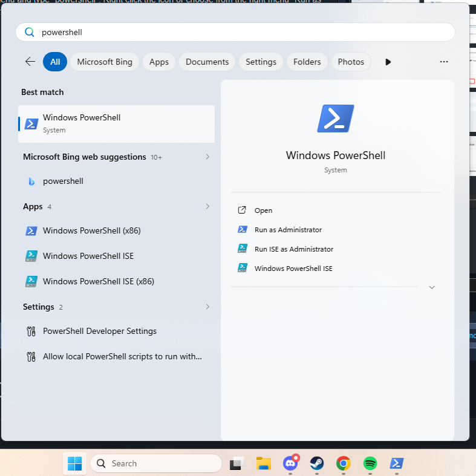Click the taskbar Search box
The height and width of the screenshot is (476, 476).
click(156, 463)
